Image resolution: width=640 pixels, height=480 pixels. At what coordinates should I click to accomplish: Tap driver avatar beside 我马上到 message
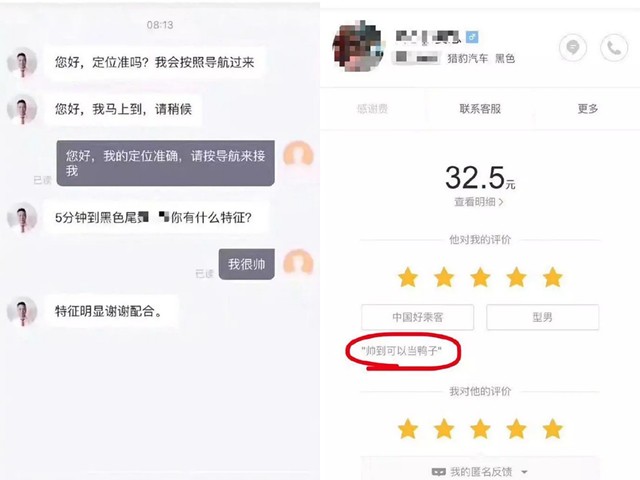coord(22,109)
